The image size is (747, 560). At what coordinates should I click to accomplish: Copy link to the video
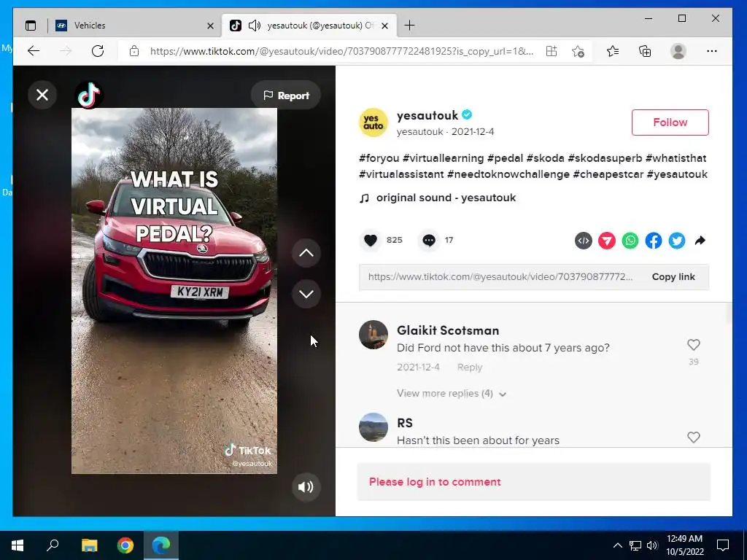pyautogui.click(x=673, y=276)
